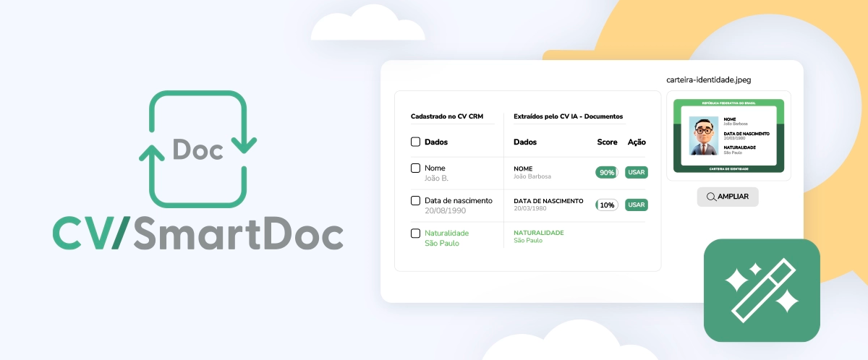
Task: Tick the Dados header checkbox
Action: pos(415,142)
